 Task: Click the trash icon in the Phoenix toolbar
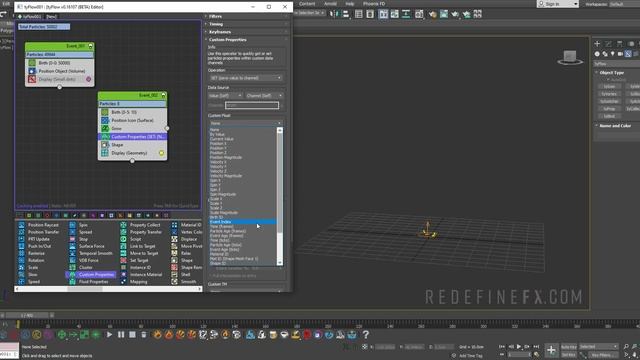(x=144, y=335)
